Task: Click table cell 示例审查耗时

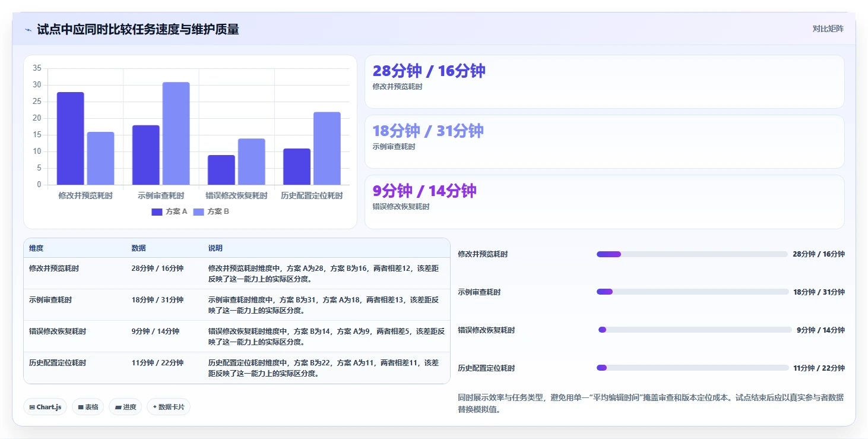Action: (50, 300)
